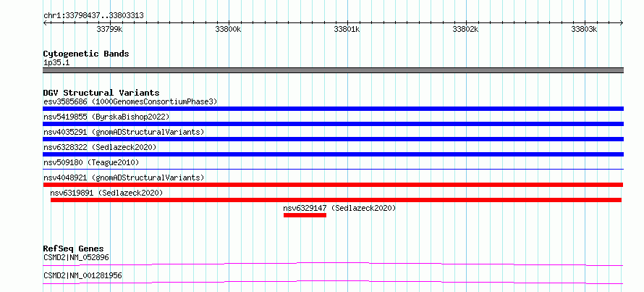Click the DGV Structural Variants track title
The height and width of the screenshot is (292, 644).
101,93
